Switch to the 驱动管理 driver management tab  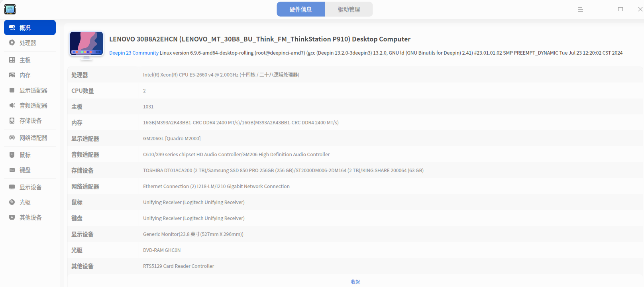pos(349,10)
